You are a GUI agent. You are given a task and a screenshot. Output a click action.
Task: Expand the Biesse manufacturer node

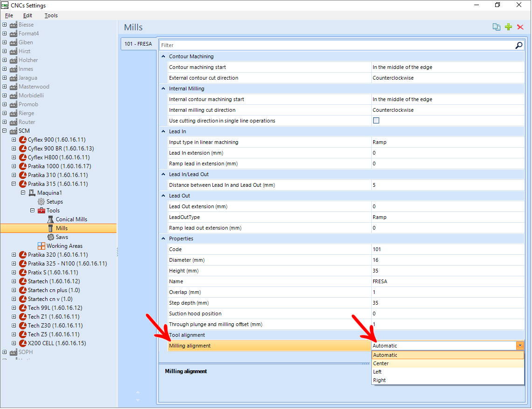tap(4, 24)
